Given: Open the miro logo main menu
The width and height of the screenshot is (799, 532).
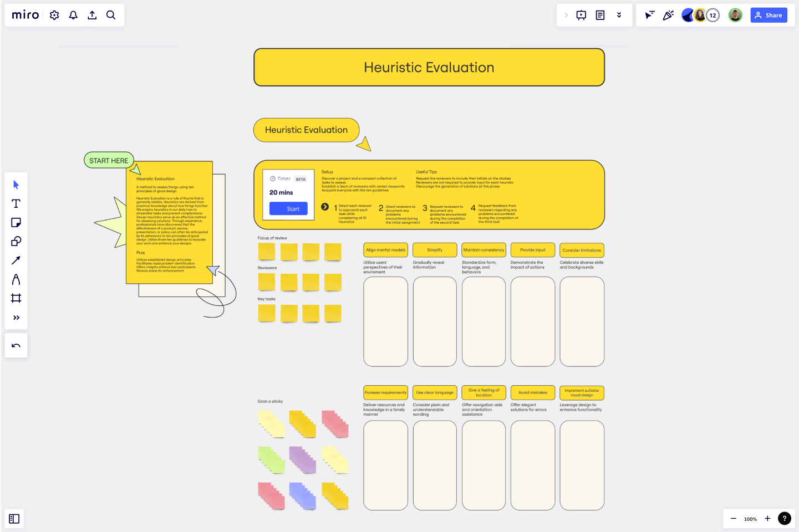Looking at the screenshot, I should coord(25,15).
